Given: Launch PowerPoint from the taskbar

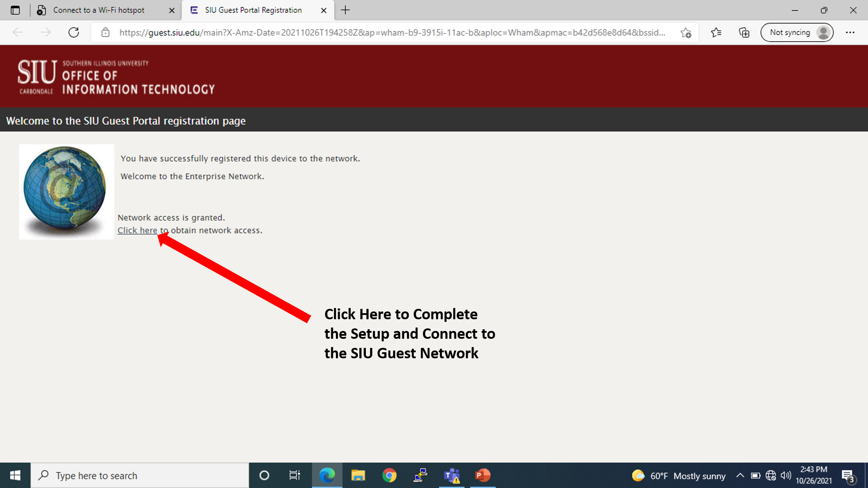Looking at the screenshot, I should pyautogui.click(x=483, y=475).
